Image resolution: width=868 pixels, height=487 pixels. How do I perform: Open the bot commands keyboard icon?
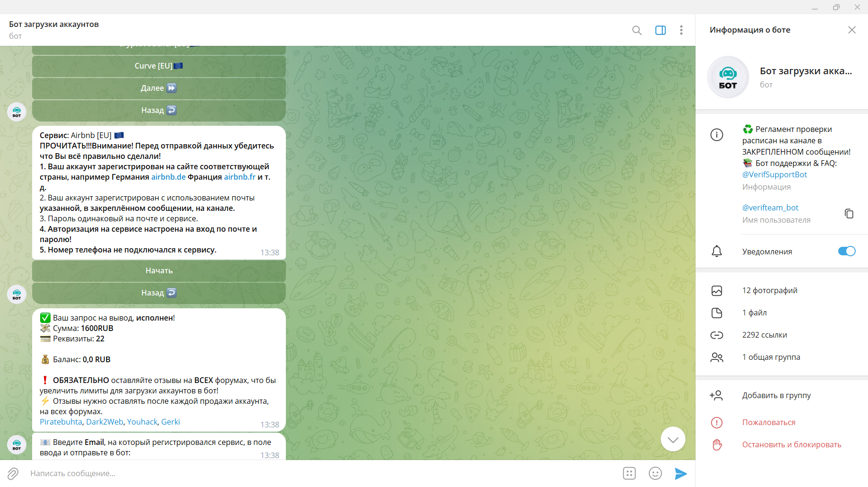click(x=629, y=473)
